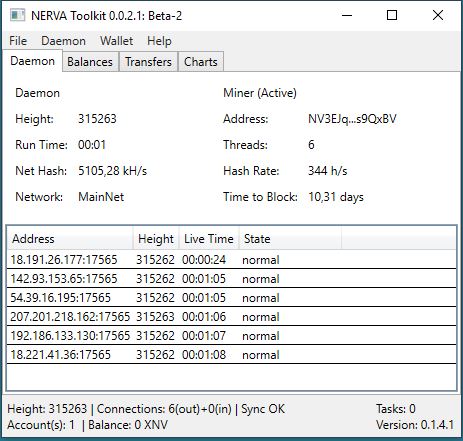Sort connections by Address column header
463x441 pixels.
[x=70, y=239]
